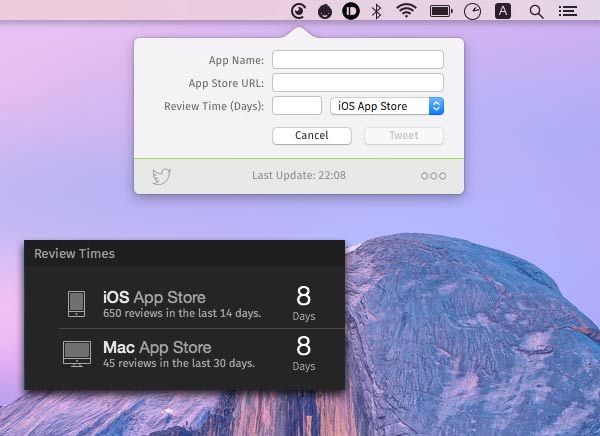600x436 pixels.
Task: Open Spotlight search magnifier
Action: [536, 12]
